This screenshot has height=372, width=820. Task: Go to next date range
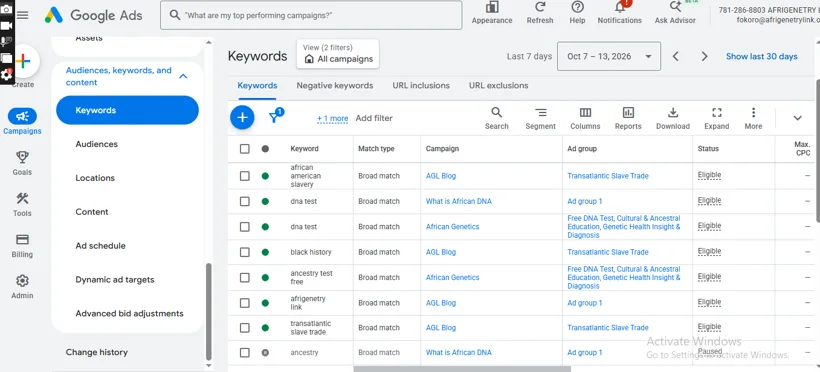pos(704,57)
